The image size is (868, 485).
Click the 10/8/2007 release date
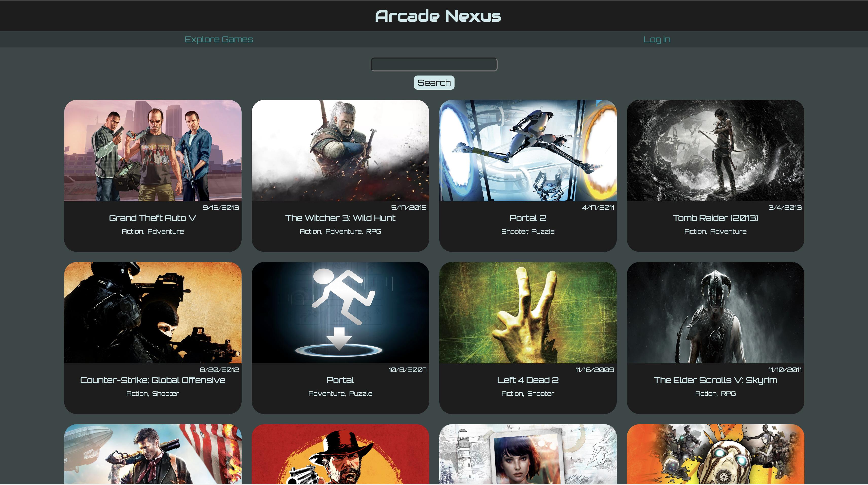(x=407, y=369)
